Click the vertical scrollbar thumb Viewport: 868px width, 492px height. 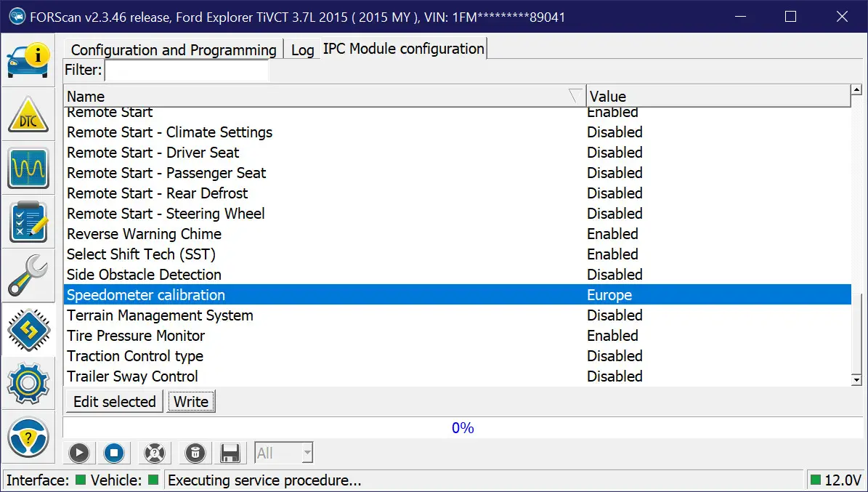(x=857, y=334)
